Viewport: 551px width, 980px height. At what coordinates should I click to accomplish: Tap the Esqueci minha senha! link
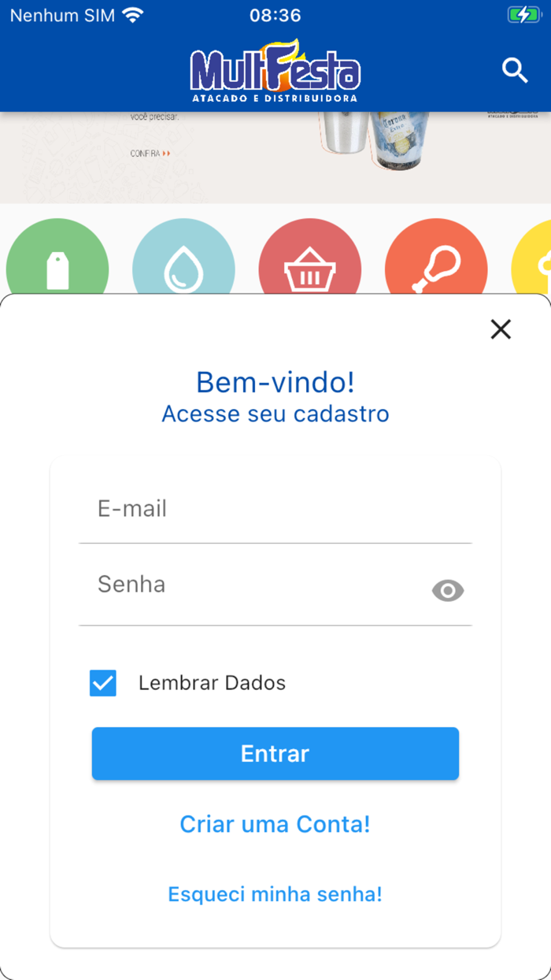(x=275, y=894)
